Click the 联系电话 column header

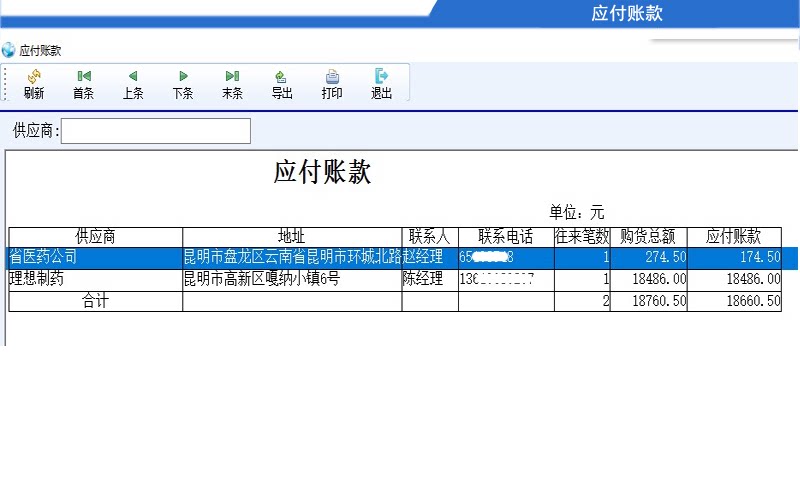pos(506,237)
